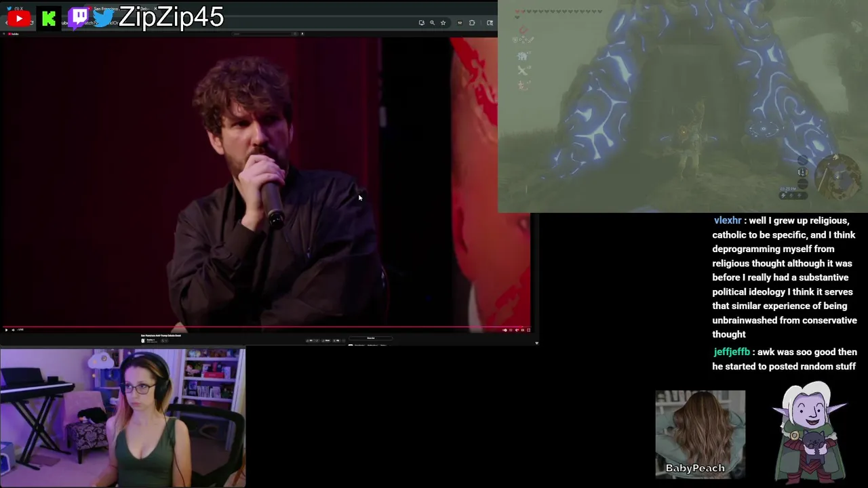This screenshot has width=868, height=488.
Task: Click the blue Twitter bird logo in the overlay
Action: [x=102, y=19]
